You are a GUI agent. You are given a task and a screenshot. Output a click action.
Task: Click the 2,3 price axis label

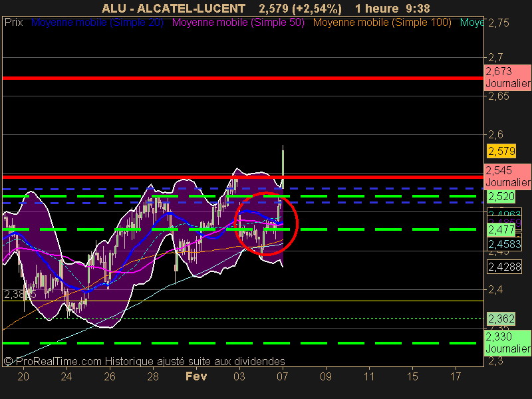coord(495,361)
